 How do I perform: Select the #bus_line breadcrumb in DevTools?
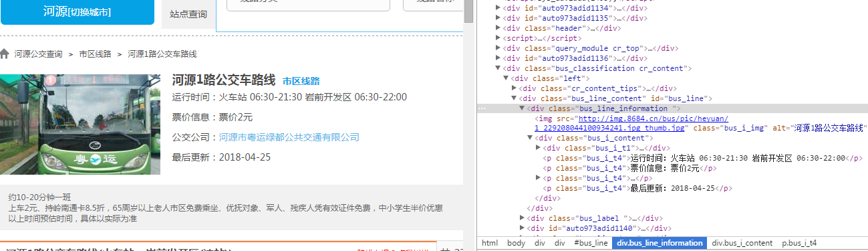coord(591,243)
